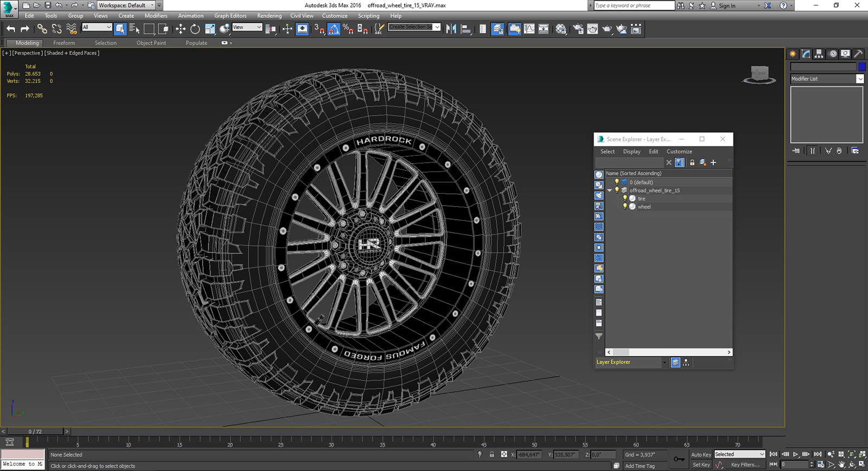The image size is (868, 471).
Task: Click the Redo arrow in main toolbar
Action: (24, 29)
